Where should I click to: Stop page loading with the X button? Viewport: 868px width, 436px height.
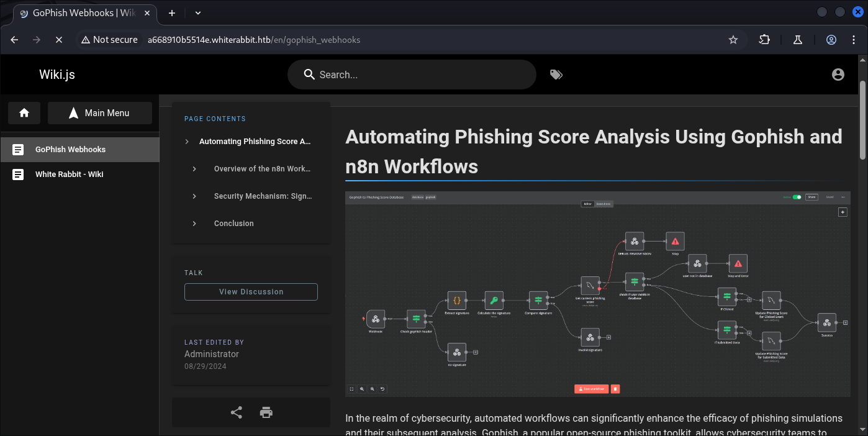pyautogui.click(x=59, y=40)
